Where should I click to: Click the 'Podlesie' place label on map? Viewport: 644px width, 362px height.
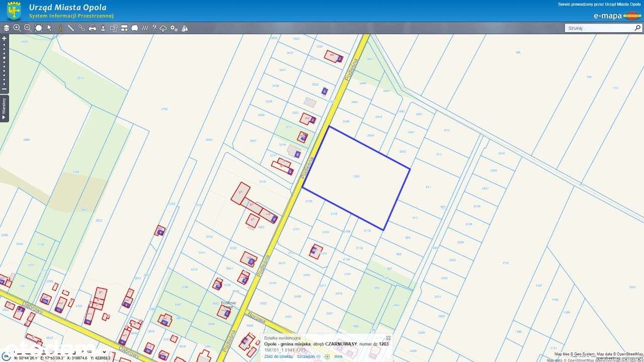click(228, 303)
